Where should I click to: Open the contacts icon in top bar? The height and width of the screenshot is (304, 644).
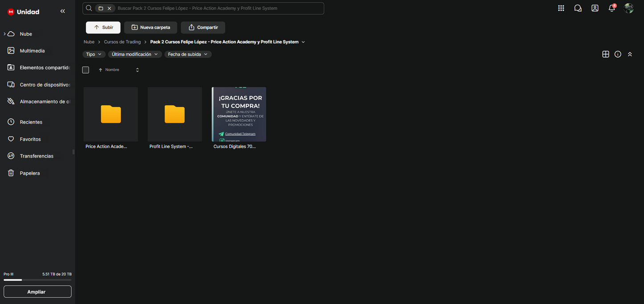pos(595,8)
